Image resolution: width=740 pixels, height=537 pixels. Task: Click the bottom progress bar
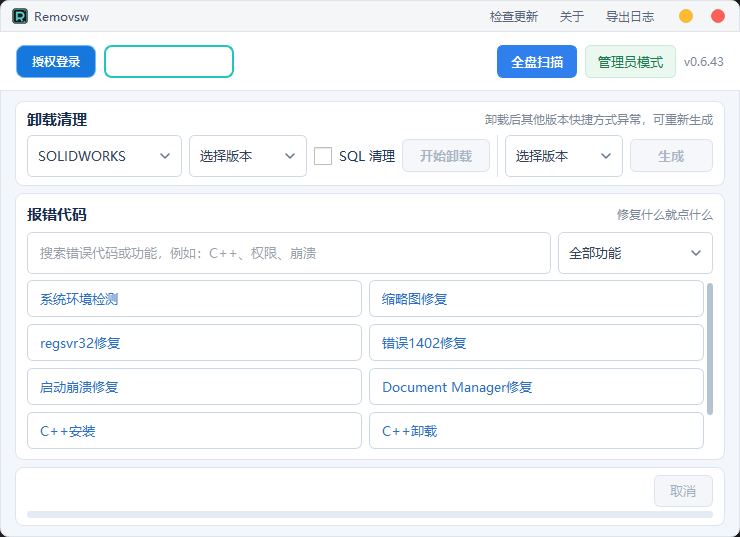370,514
